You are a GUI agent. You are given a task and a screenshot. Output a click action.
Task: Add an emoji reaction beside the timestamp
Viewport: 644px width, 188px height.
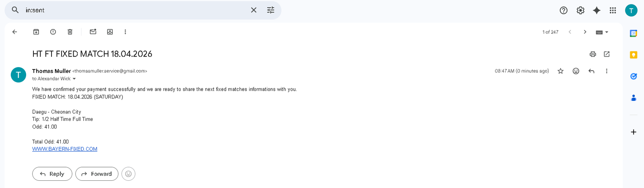click(576, 71)
